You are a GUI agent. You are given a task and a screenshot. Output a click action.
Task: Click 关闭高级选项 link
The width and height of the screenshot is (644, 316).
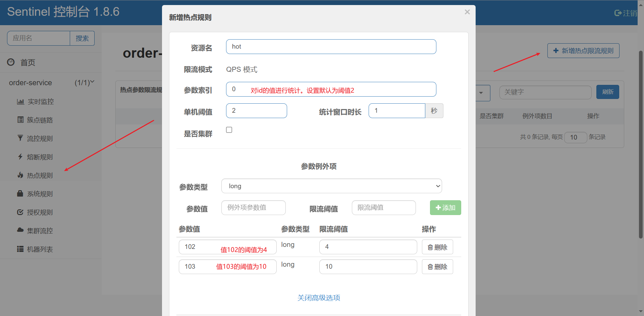[x=319, y=298]
